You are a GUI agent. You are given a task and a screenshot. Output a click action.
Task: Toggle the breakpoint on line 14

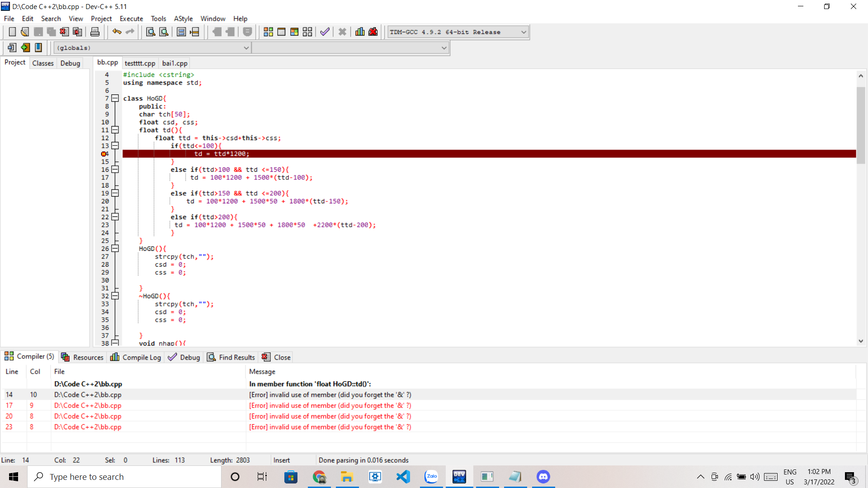[105, 154]
